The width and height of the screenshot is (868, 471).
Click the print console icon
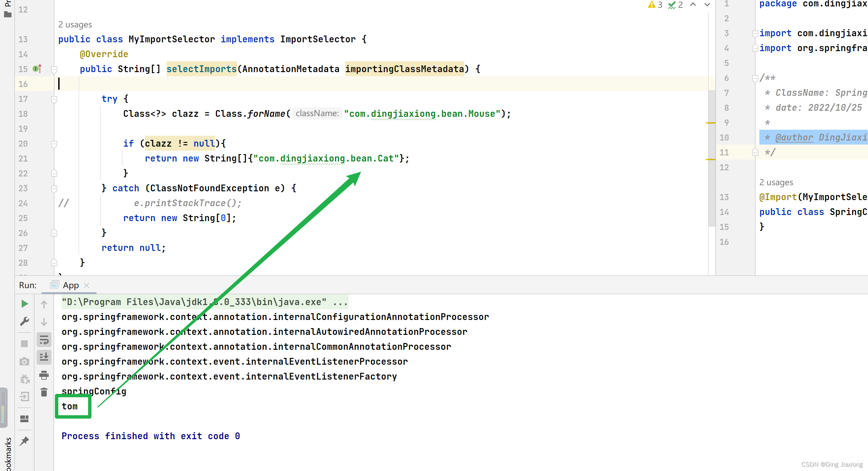pyautogui.click(x=44, y=375)
